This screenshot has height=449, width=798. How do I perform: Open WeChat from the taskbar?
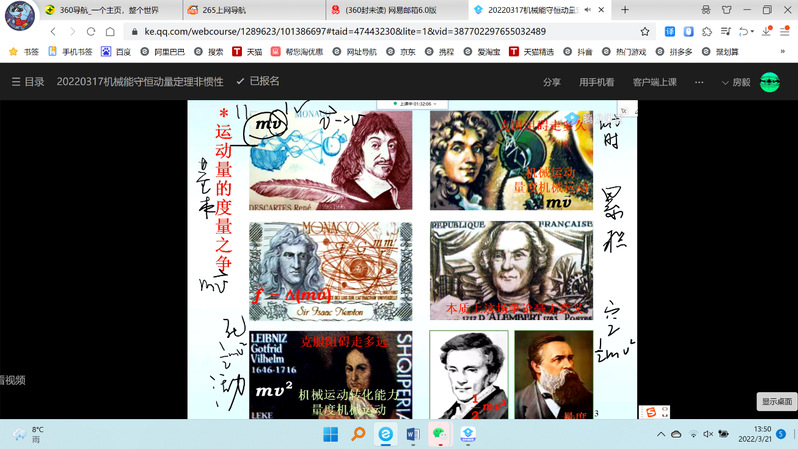coord(439,434)
